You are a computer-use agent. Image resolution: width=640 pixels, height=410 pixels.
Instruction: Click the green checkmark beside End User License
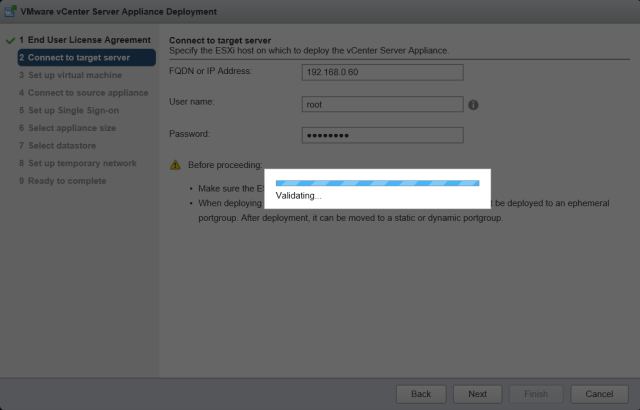point(10,40)
